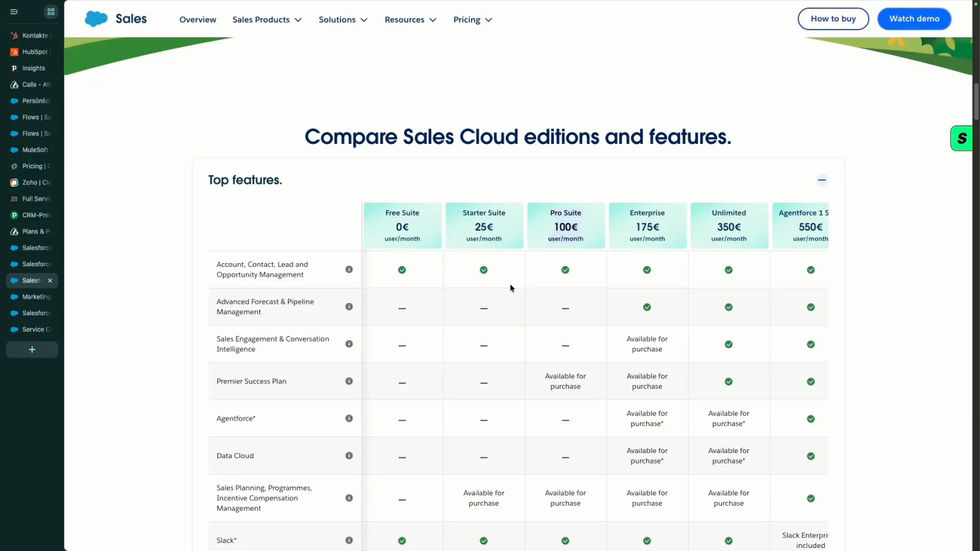This screenshot has width=980, height=551.
Task: Open the Marketing tab in sidebar
Action: (x=32, y=297)
